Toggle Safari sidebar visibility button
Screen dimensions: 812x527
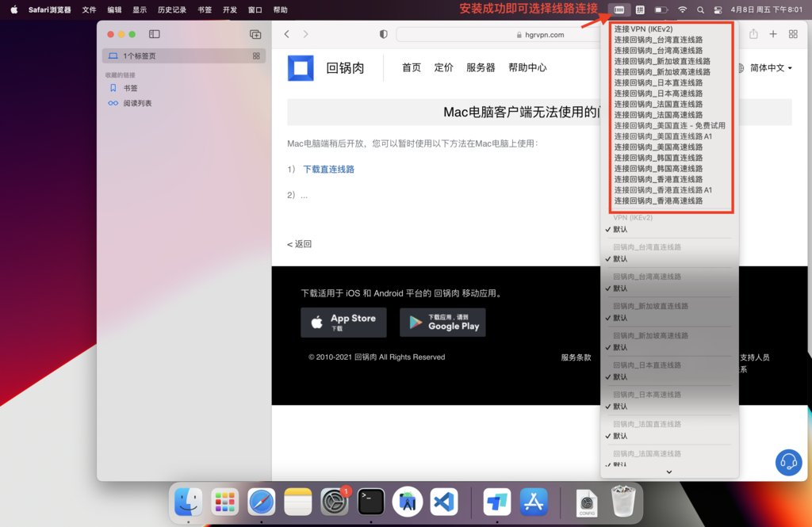pyautogui.click(x=155, y=34)
